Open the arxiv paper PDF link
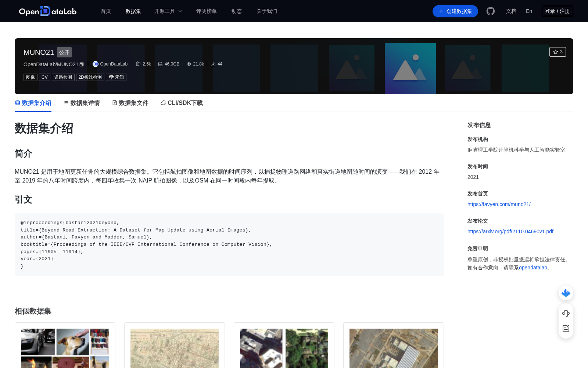 click(510, 231)
